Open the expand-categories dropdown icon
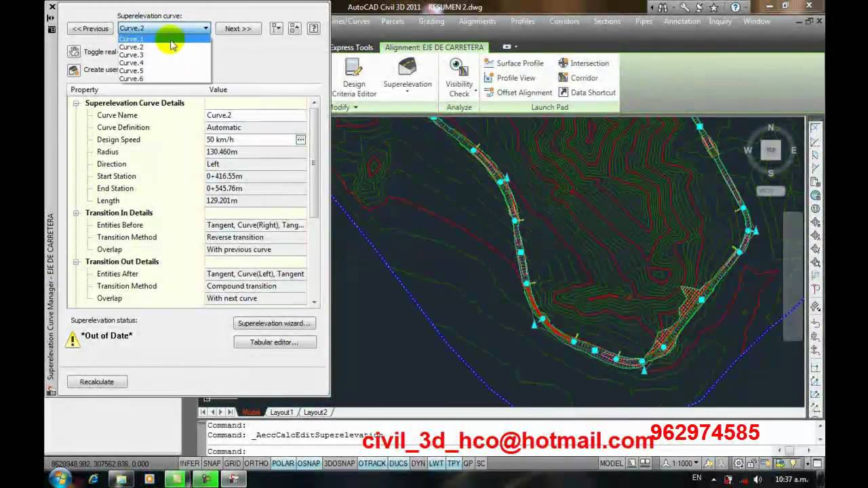The image size is (868, 488). click(x=276, y=28)
